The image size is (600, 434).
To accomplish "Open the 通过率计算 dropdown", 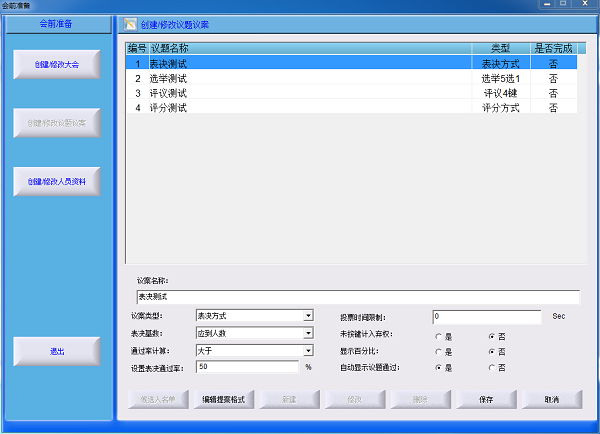I will click(308, 350).
